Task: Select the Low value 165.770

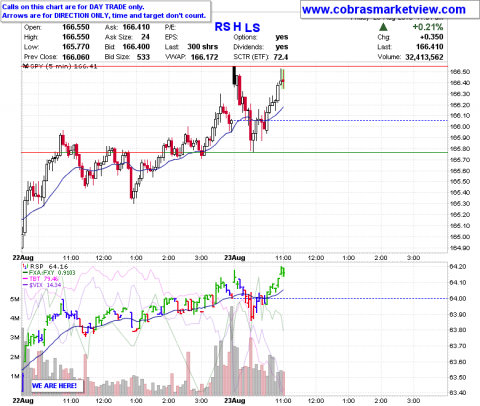Action: coord(76,47)
